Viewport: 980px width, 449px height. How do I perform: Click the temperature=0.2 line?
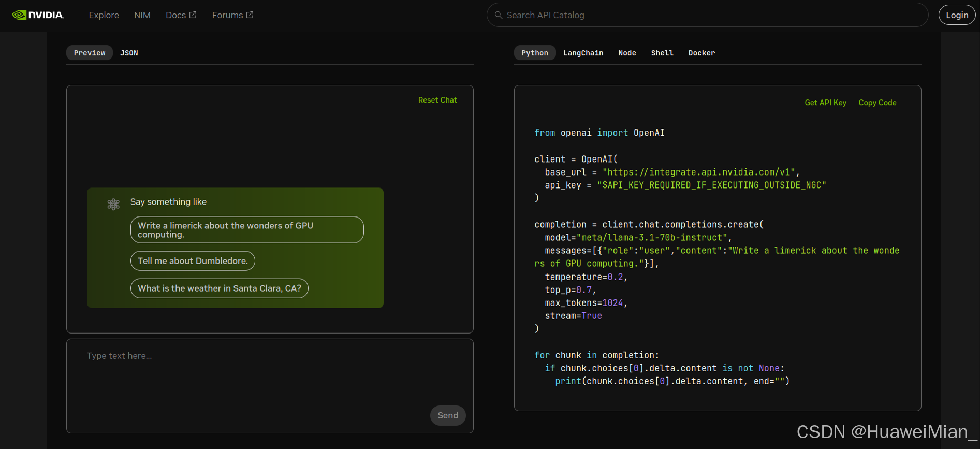586,277
